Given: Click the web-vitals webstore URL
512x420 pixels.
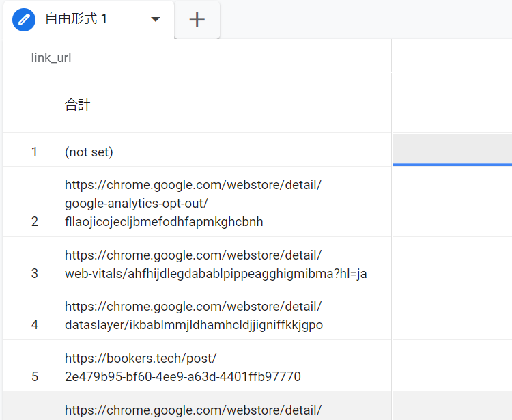Looking at the screenshot, I should 215,264.
